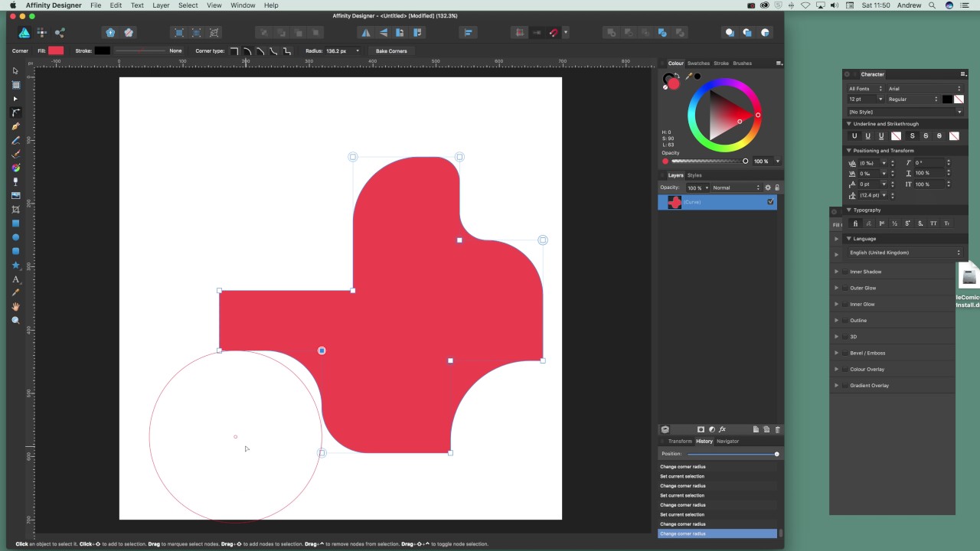Viewport: 980px width, 551px height.
Task: Open the Arial font family dropdown
Action: (925, 89)
